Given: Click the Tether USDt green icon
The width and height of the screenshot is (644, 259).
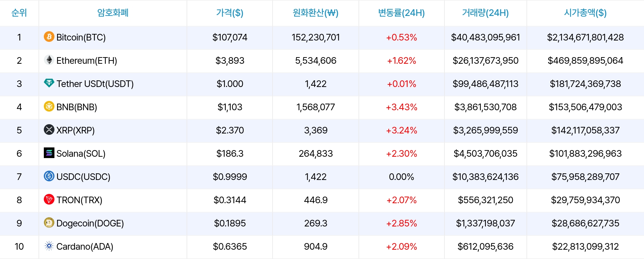Looking at the screenshot, I should [x=49, y=83].
